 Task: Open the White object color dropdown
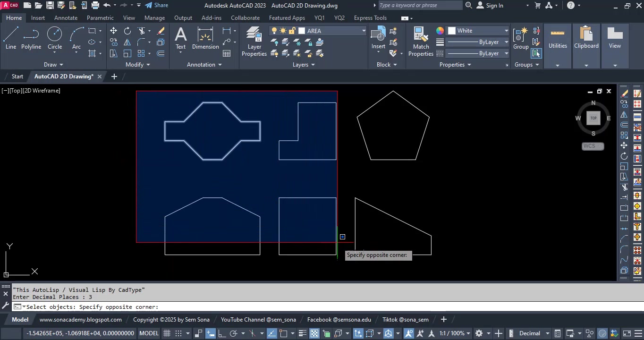(x=506, y=31)
